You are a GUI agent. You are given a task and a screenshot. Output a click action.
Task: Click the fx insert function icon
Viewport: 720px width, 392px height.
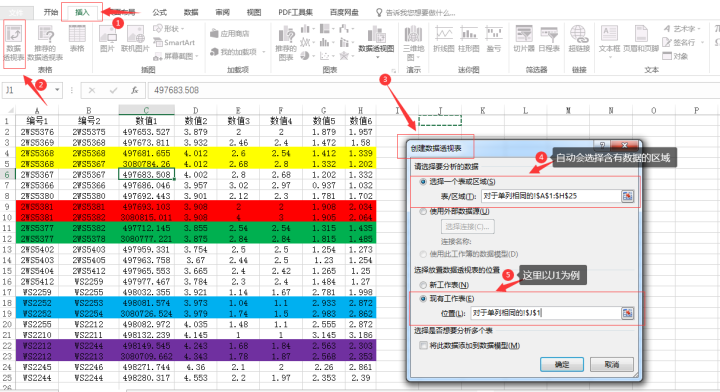tap(135, 90)
